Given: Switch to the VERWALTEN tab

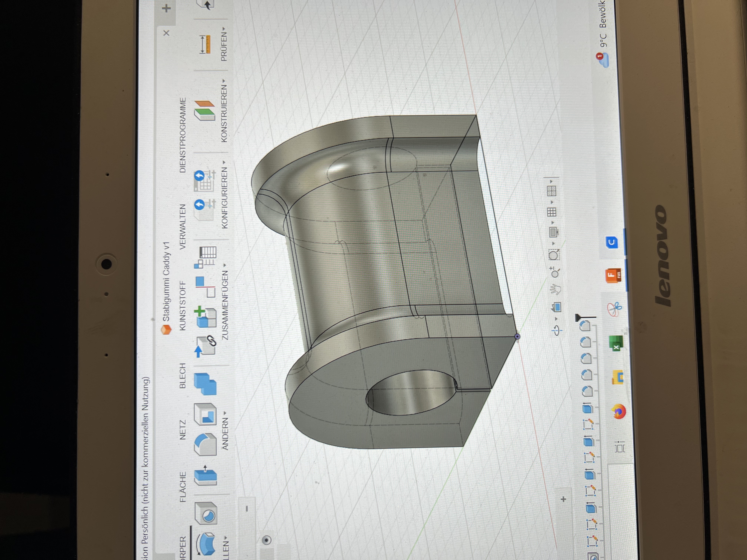Looking at the screenshot, I should click(183, 226).
